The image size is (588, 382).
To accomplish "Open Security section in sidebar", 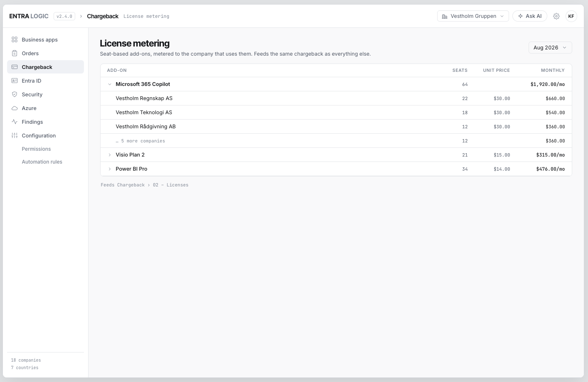I will pyautogui.click(x=45, y=94).
